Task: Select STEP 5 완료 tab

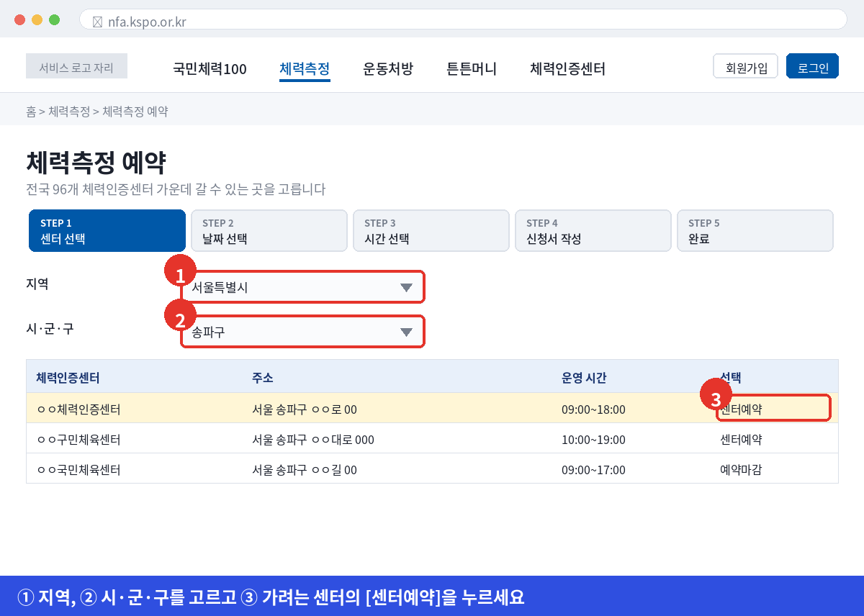Action: click(x=755, y=231)
